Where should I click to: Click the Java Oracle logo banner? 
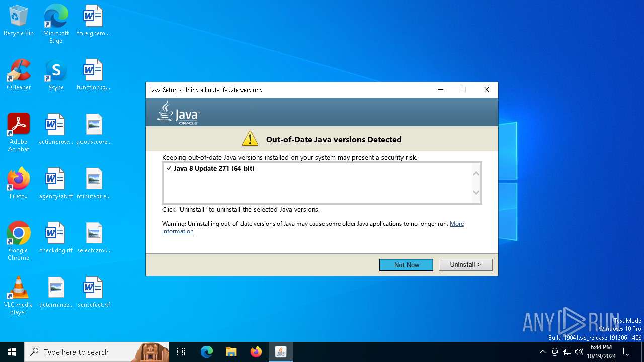[x=179, y=112]
